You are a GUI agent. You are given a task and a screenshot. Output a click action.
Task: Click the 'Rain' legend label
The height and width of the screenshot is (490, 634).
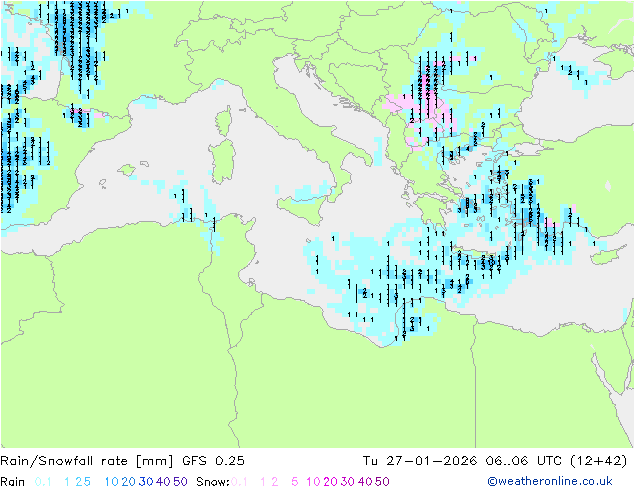tap(13, 482)
